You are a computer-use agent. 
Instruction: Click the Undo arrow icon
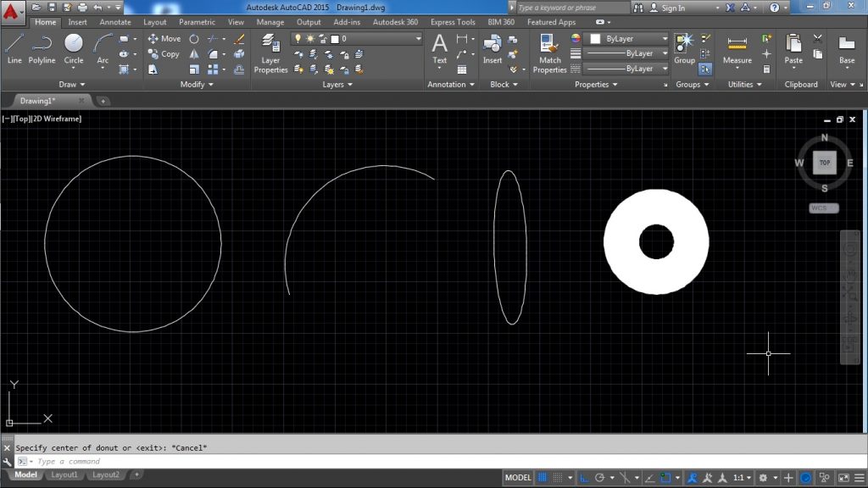tap(97, 7)
